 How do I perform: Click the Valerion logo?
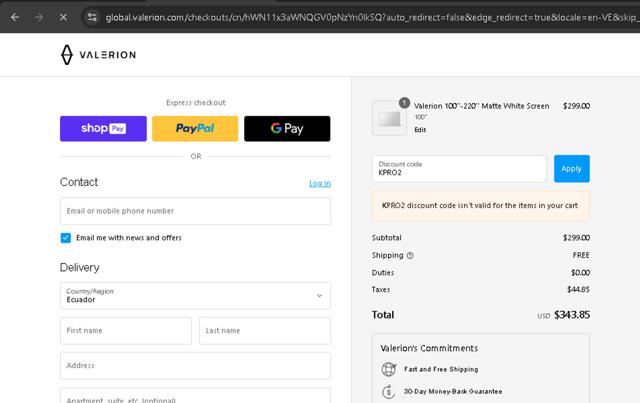pos(98,55)
